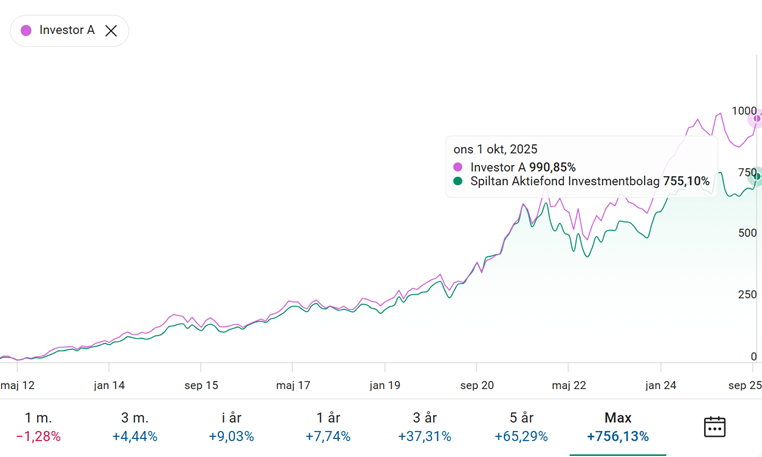Click the sep 20 axis label

coord(477,386)
